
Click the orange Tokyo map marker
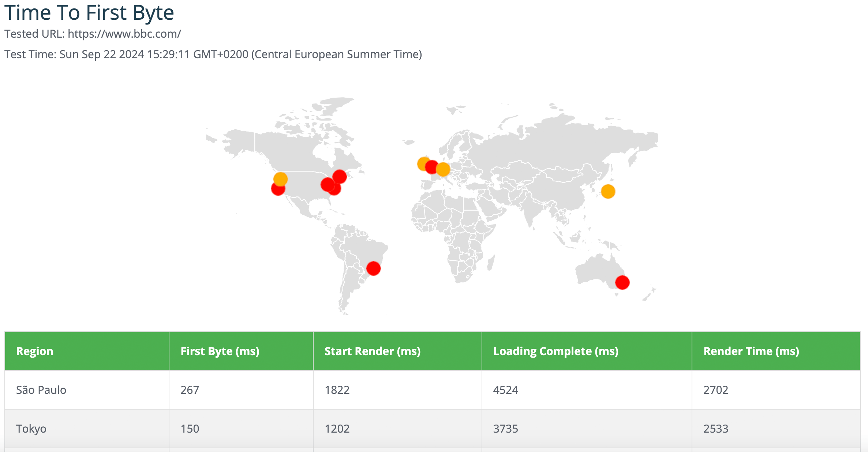coord(608,191)
